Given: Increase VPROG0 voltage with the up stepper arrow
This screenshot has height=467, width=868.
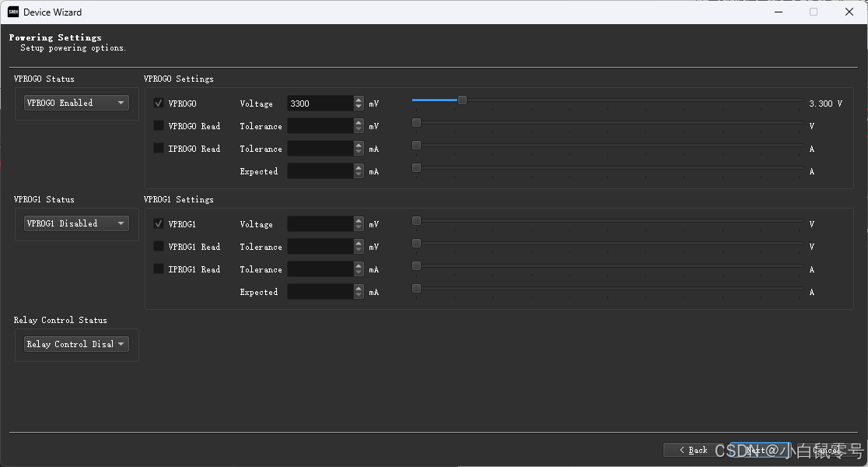Looking at the screenshot, I should [358, 100].
